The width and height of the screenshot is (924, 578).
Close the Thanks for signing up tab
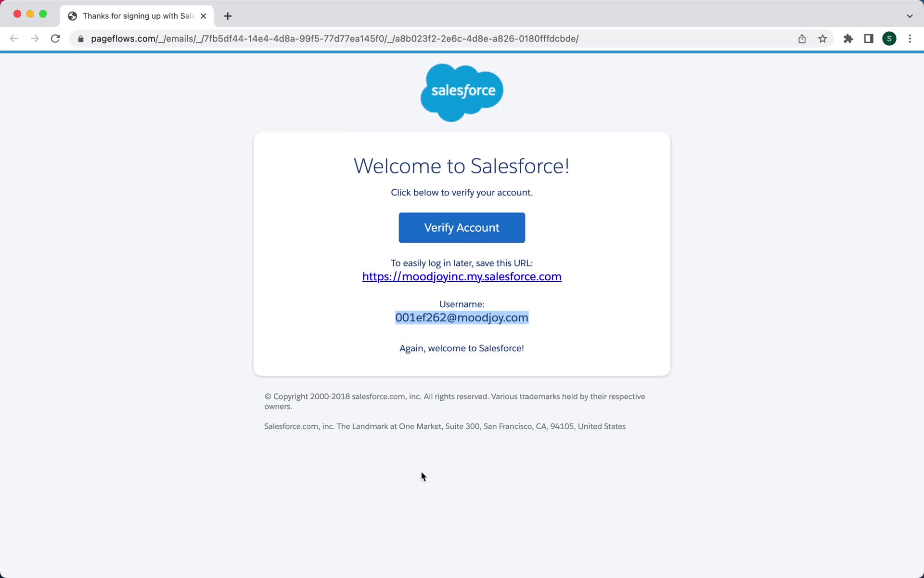[204, 16]
